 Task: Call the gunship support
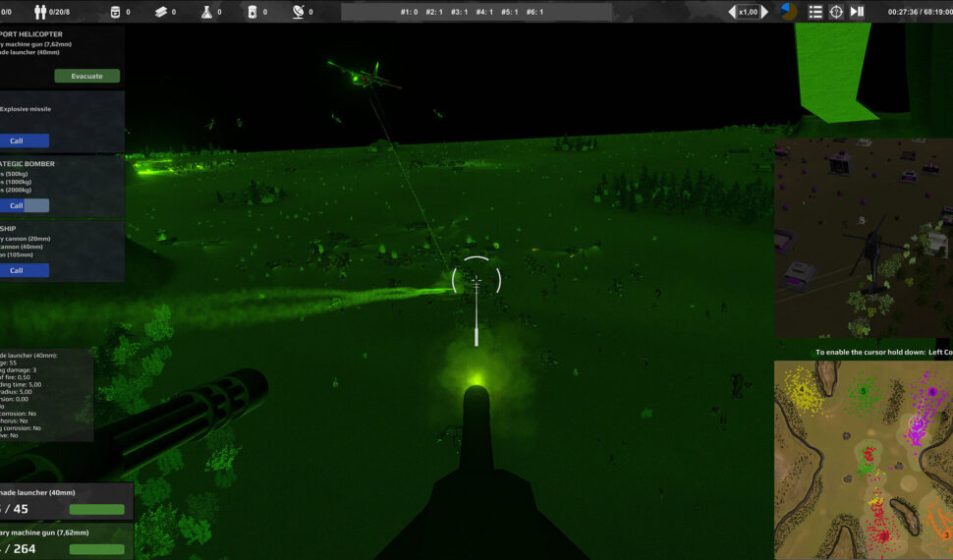18,270
